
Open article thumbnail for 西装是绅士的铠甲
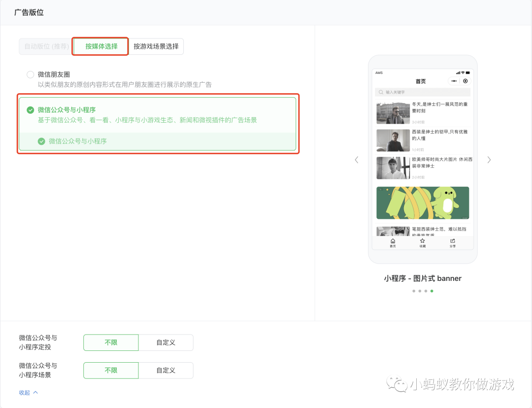coord(393,140)
